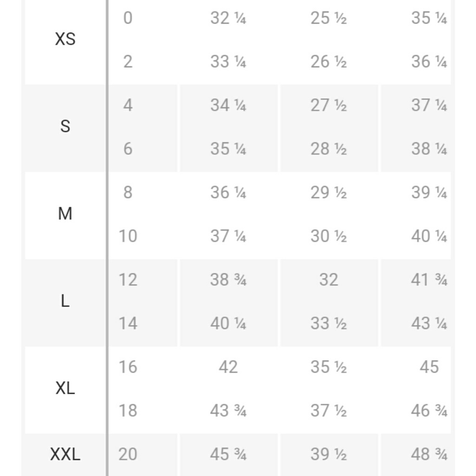Click the 39 ½ measurement cell
The image size is (476, 476).
click(328, 454)
